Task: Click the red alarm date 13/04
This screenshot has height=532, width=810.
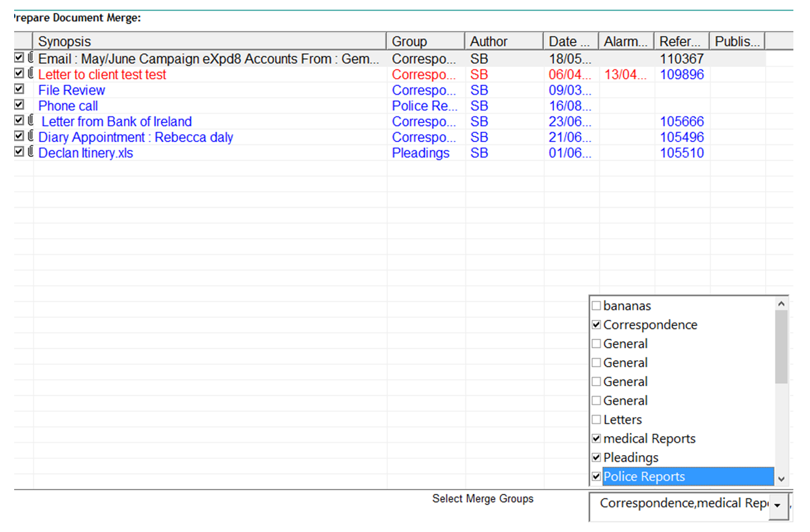Action: [625, 74]
